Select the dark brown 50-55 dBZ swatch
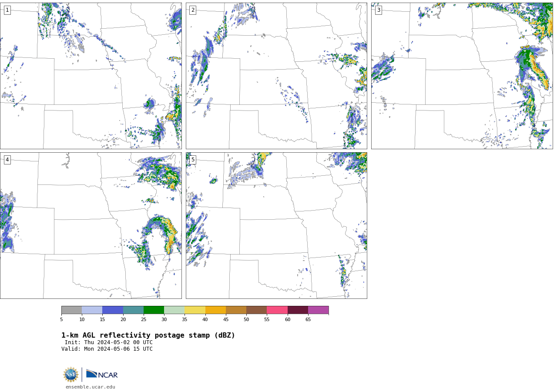This screenshot has height=392, width=557. coord(257,310)
